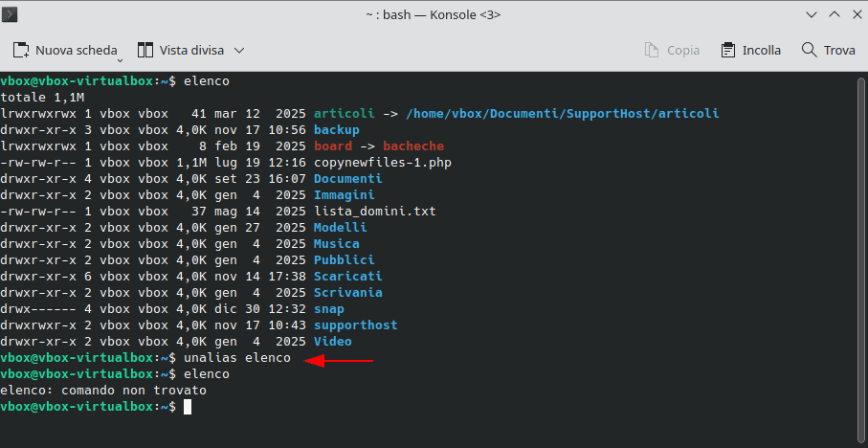This screenshot has width=868, height=448.
Task: Click the terminal cursor at the last prompt
Action: (188, 407)
